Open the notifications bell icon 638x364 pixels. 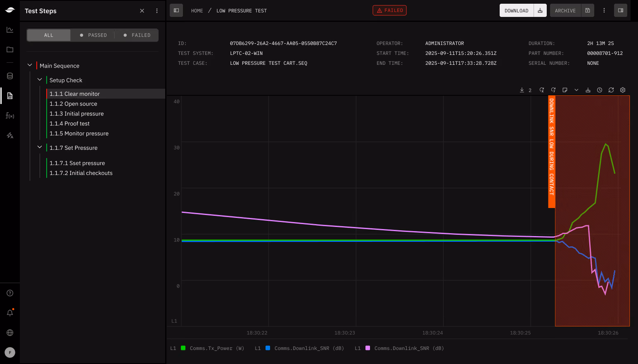[x=10, y=313]
